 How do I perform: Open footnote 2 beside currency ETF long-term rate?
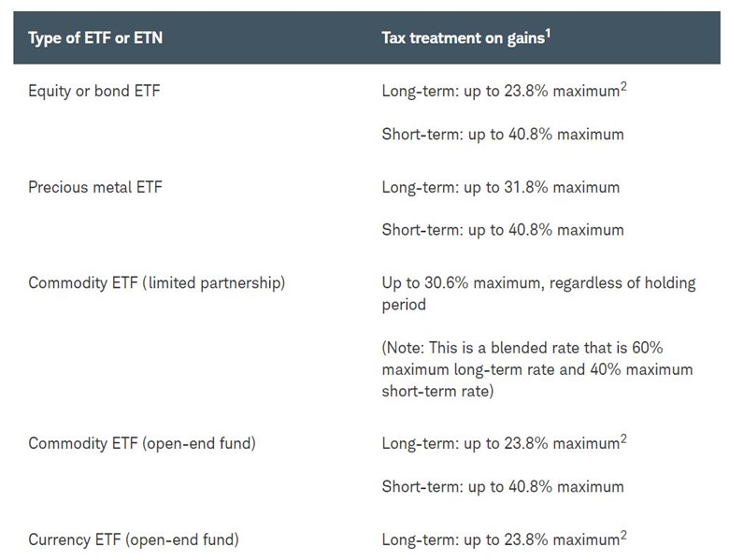coord(623,534)
